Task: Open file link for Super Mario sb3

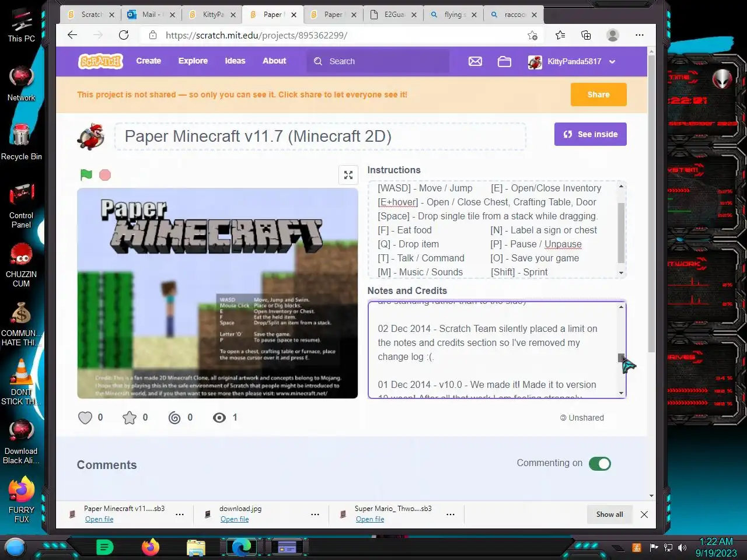Action: 370,519
